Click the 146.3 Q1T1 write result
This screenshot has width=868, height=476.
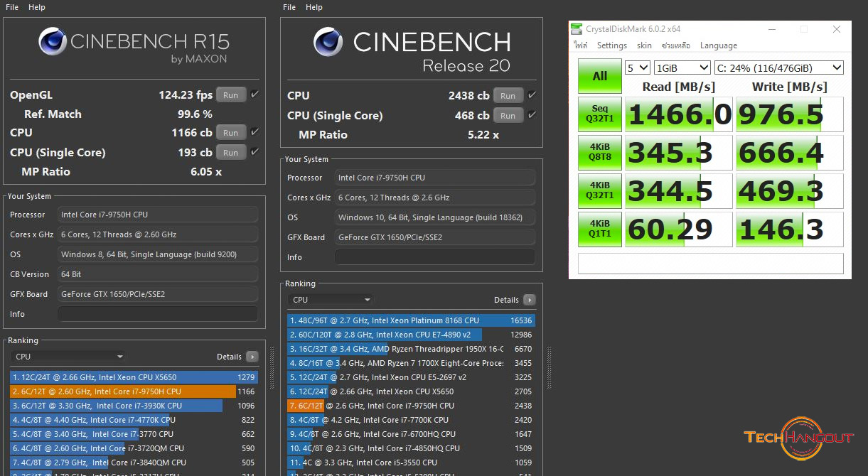click(789, 229)
